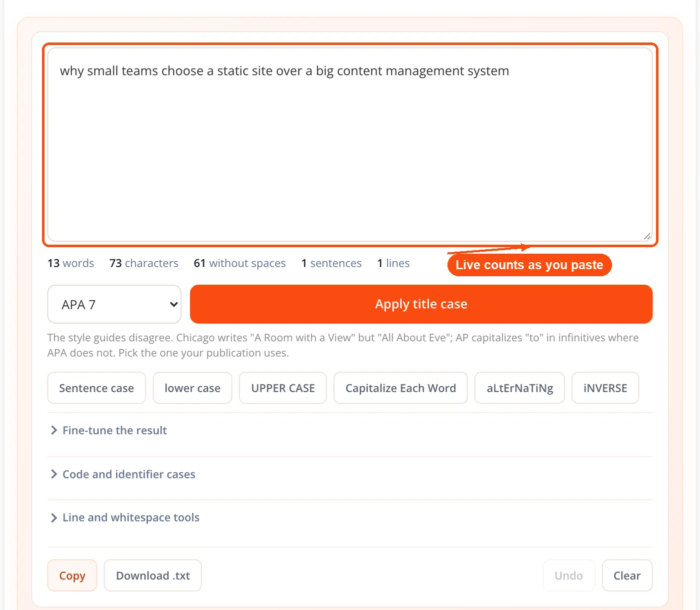This screenshot has width=700, height=610.
Task: Download the text as .txt
Action: pos(153,575)
